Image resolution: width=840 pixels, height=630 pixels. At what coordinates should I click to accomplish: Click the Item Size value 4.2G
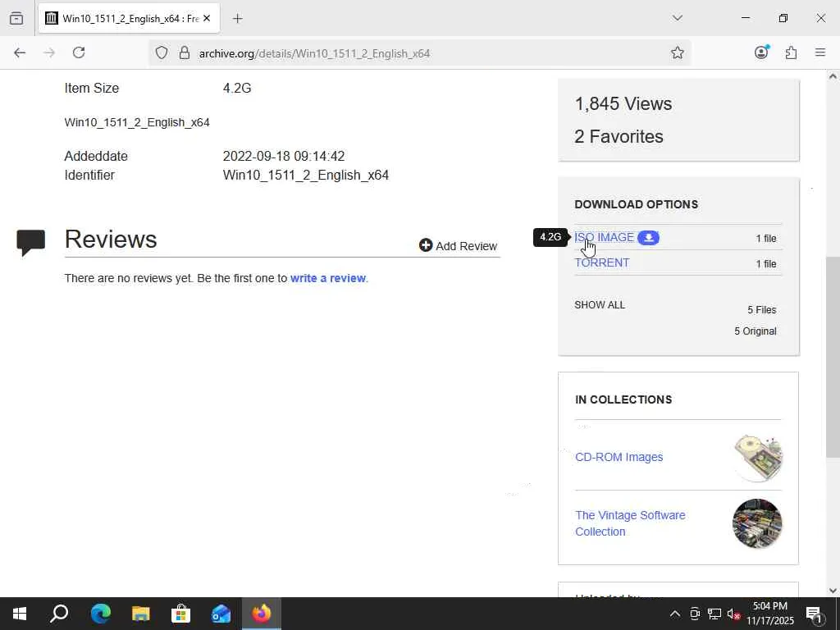click(x=237, y=88)
